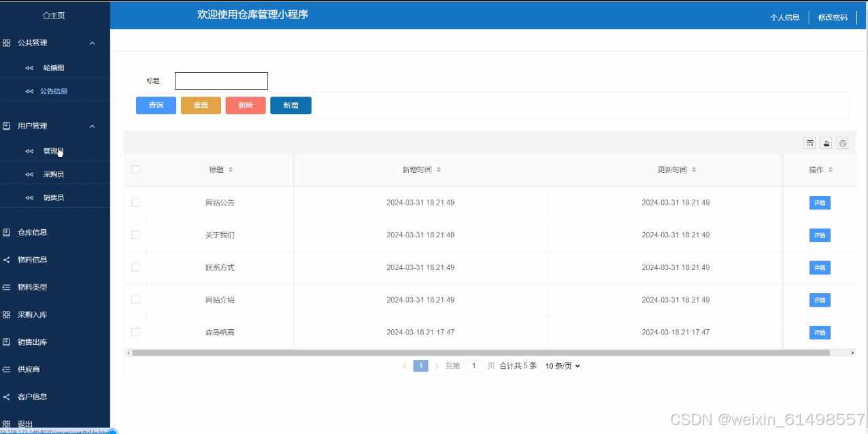Click the share icon next to 物料信息

(6, 260)
